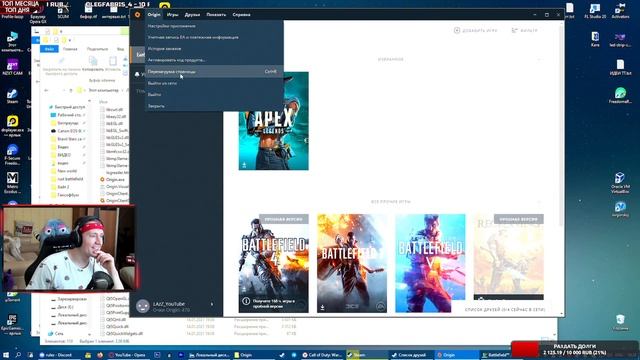This screenshot has height=360, width=640.
Task: Select Origin.exe file in Explorer list
Action: tap(112, 180)
